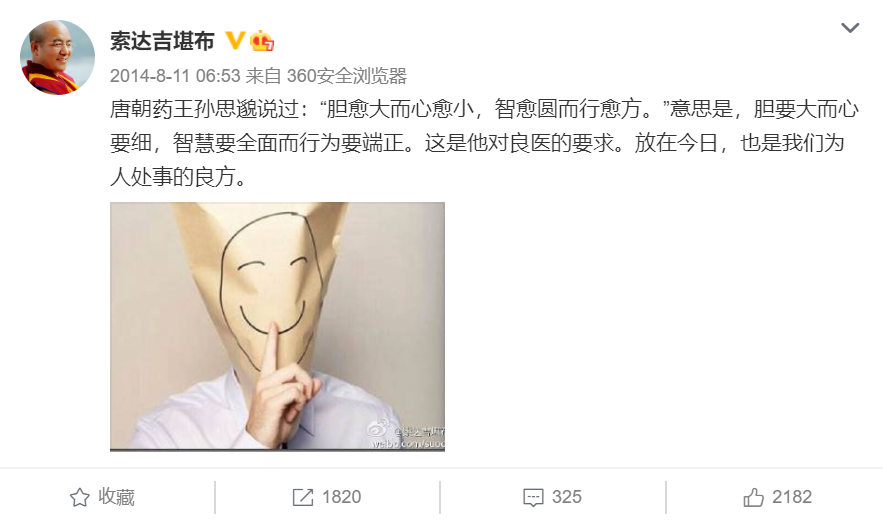Click the crown membership badge icon

click(262, 41)
